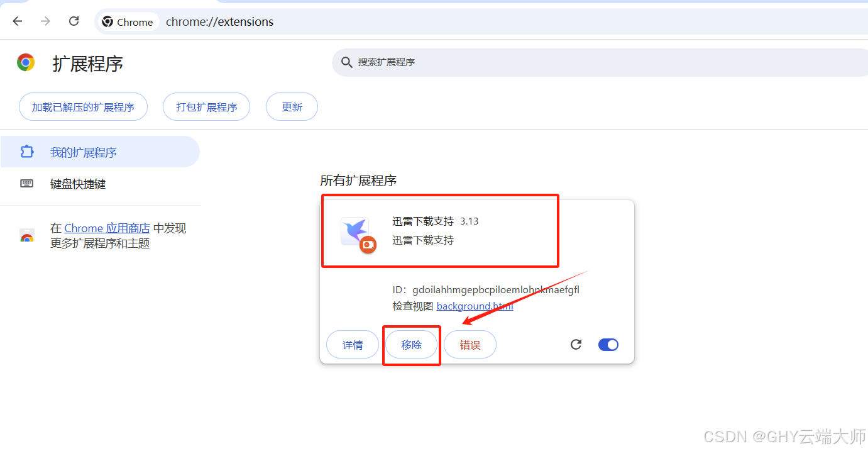Click the 更新 button
The height and width of the screenshot is (451, 868).
pyautogui.click(x=292, y=107)
